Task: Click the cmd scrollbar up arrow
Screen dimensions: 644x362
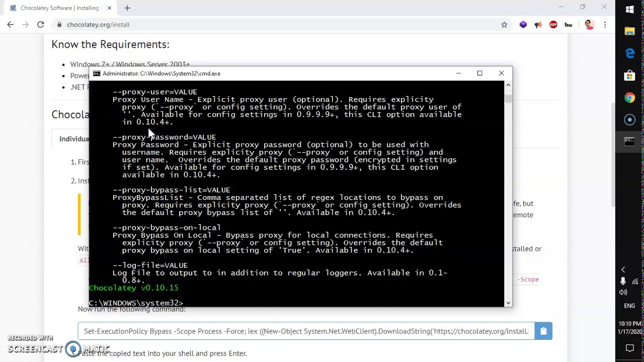Action: pos(508,85)
